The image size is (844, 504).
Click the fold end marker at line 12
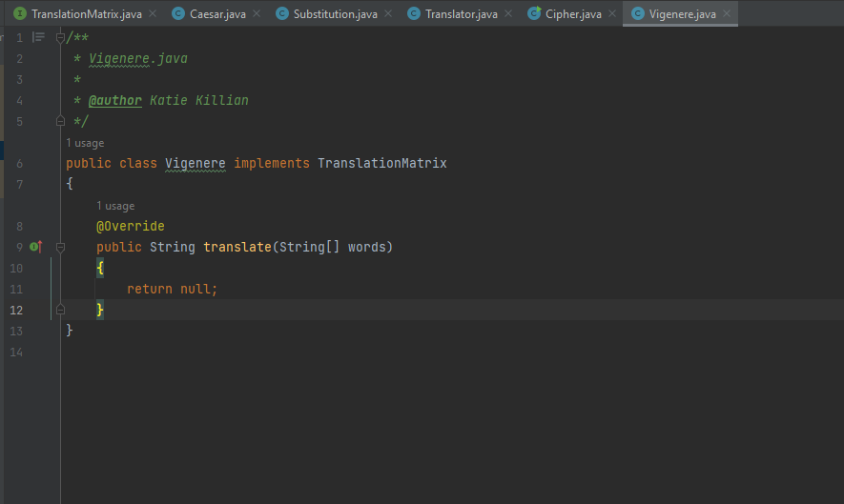coord(60,310)
